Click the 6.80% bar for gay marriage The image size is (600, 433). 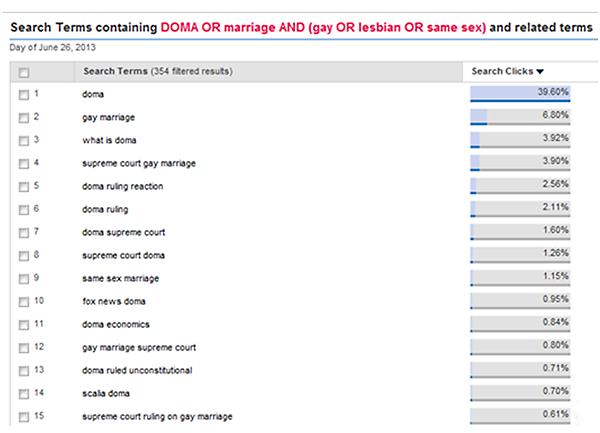click(520, 117)
